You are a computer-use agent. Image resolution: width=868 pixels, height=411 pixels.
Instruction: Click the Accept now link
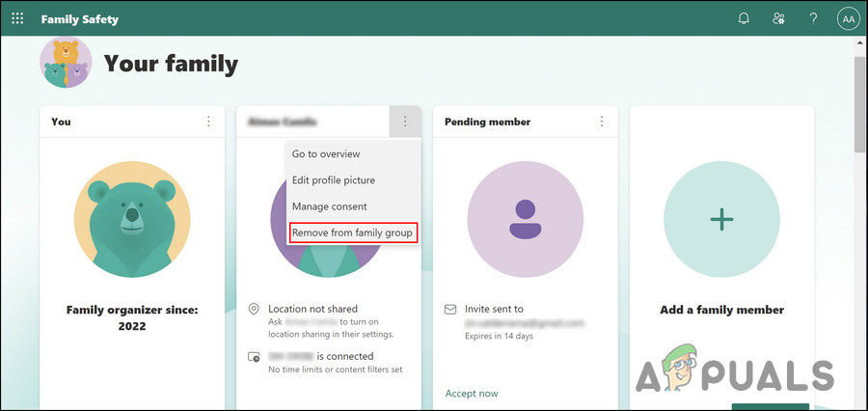click(x=472, y=394)
